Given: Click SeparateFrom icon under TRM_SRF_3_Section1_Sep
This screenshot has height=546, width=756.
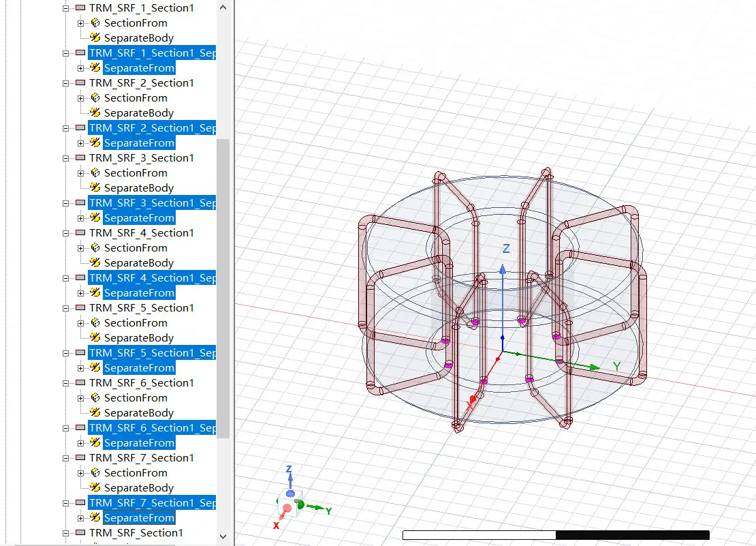Looking at the screenshot, I should pyautogui.click(x=95, y=217).
